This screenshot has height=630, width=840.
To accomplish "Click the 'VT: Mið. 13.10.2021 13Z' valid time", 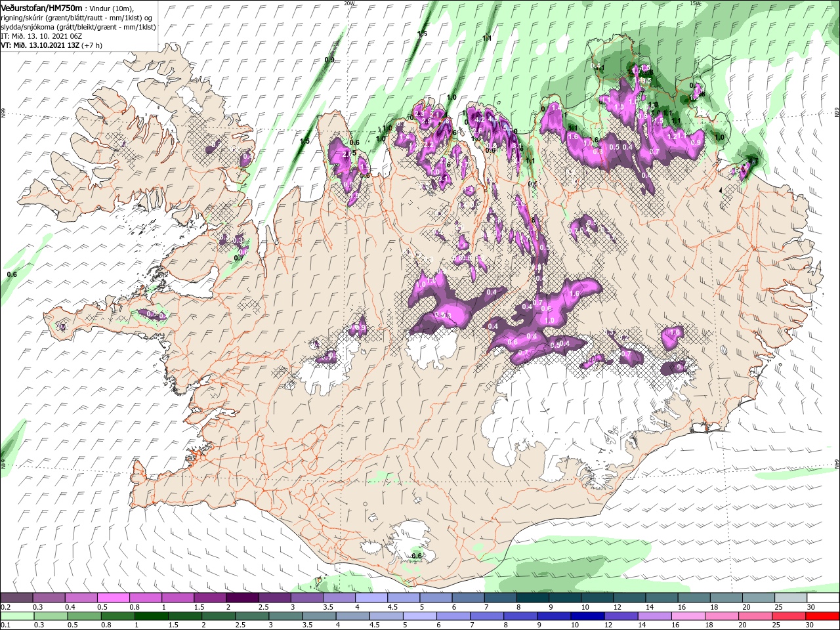I will pyautogui.click(x=40, y=45).
